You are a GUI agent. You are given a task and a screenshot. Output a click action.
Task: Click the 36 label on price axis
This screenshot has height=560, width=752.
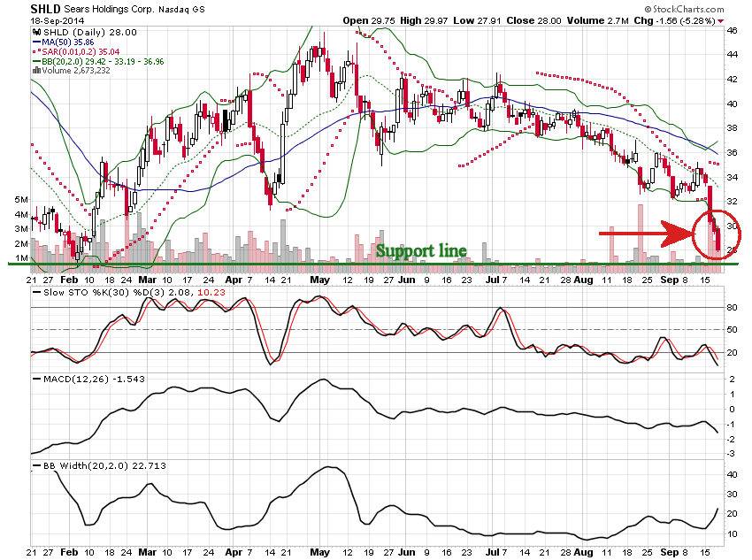coord(732,152)
